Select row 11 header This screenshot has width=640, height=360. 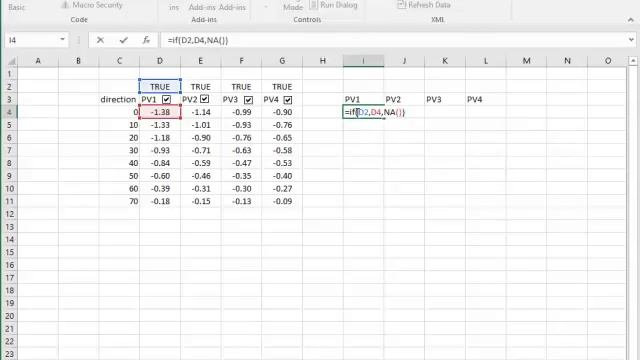click(x=9, y=201)
